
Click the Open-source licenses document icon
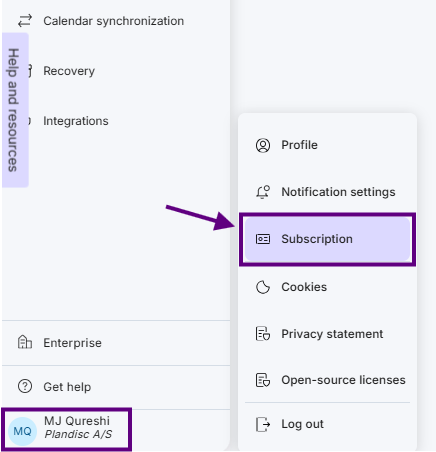263,380
